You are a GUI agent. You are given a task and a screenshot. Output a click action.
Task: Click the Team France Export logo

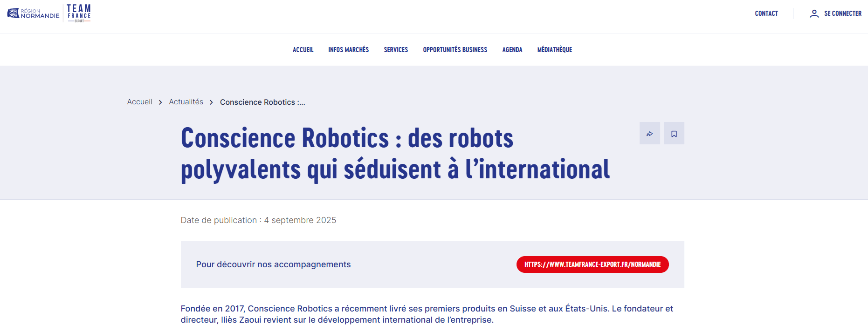coord(79,13)
